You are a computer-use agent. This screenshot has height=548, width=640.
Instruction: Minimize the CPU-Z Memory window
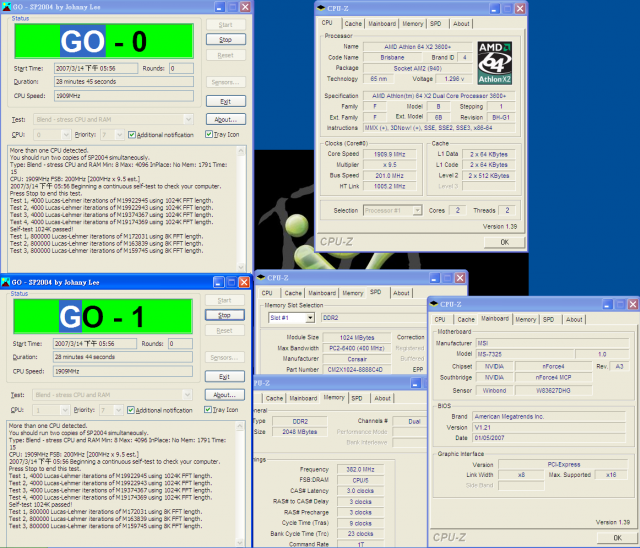pyautogui.click(x=416, y=383)
